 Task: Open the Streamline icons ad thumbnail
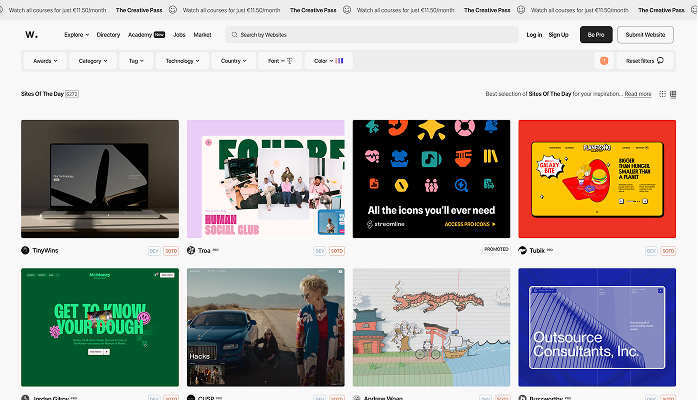click(x=431, y=179)
